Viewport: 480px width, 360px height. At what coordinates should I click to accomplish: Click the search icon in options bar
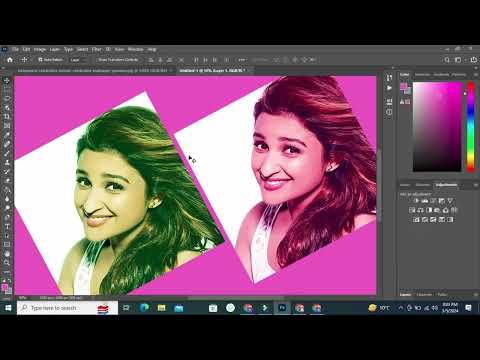tap(447, 60)
